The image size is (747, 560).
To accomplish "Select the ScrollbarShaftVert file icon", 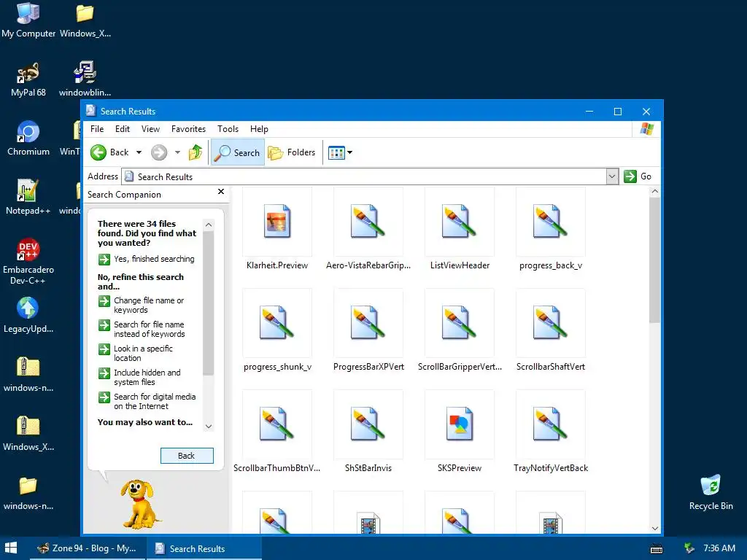I will pos(550,323).
